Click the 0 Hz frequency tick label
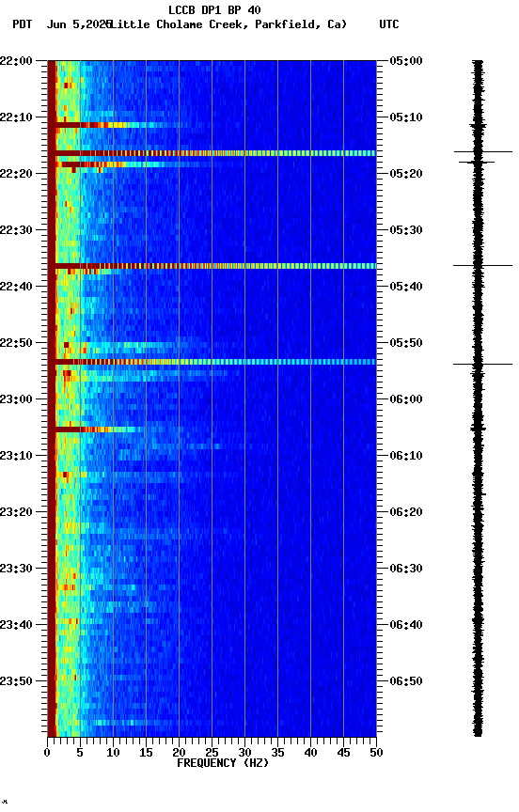 point(47,753)
